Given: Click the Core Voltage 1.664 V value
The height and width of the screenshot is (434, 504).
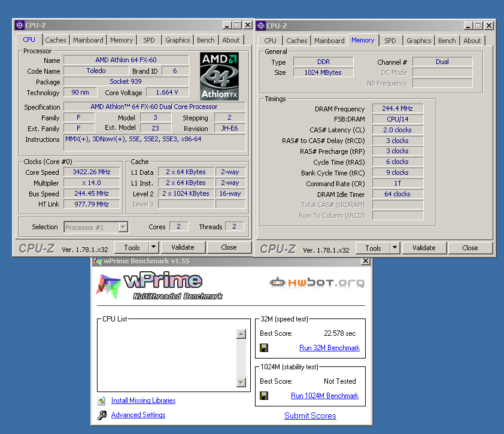Looking at the screenshot, I should pos(167,92).
